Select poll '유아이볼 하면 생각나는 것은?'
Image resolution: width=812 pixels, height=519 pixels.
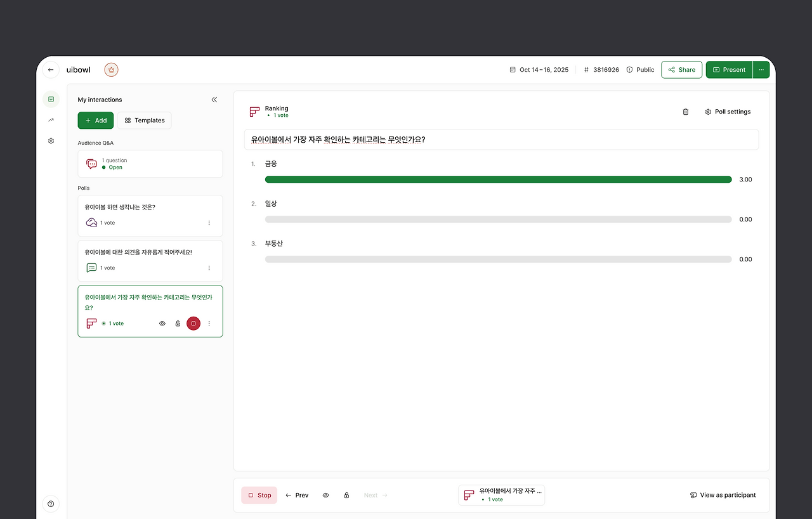(x=150, y=216)
